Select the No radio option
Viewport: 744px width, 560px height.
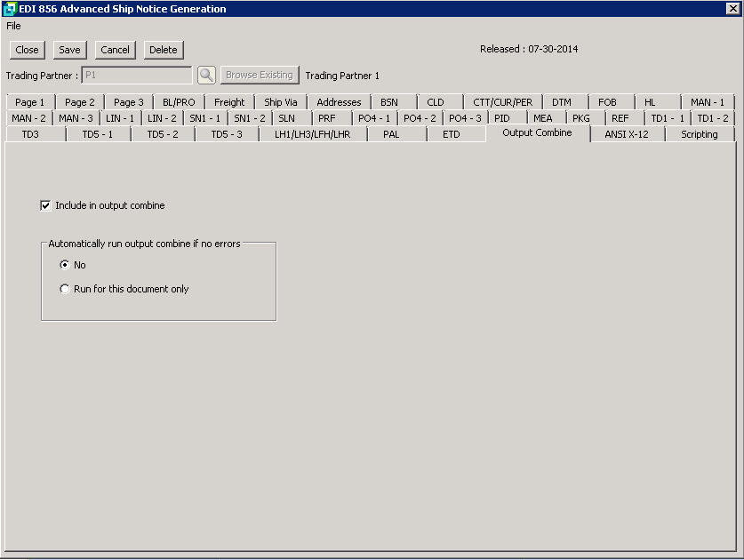(64, 265)
